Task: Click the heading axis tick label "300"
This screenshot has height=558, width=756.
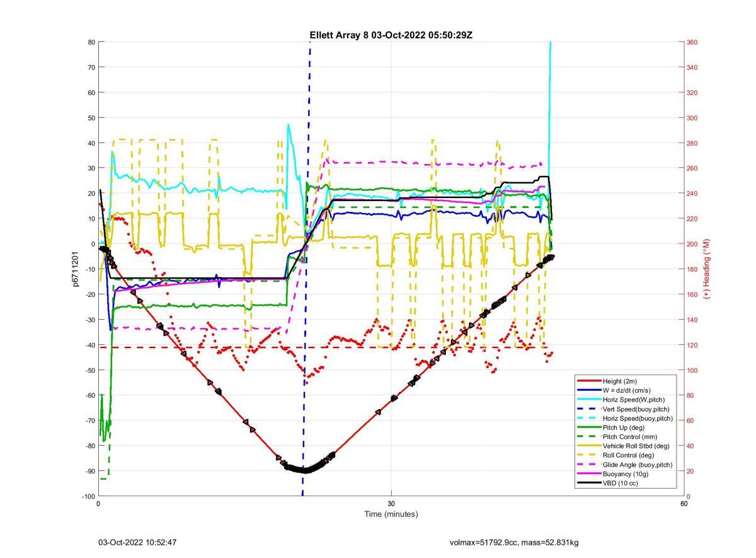Action: click(692, 118)
